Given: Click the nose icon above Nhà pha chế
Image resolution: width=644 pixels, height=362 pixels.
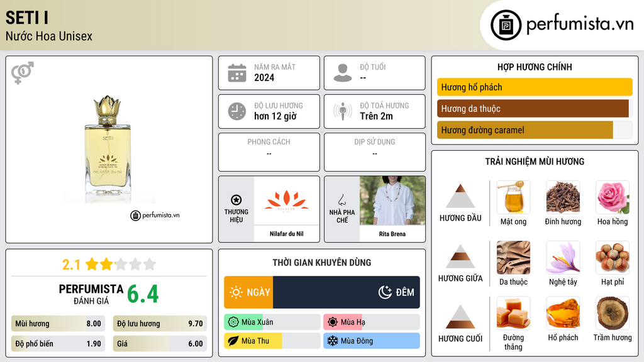Looking at the screenshot, I should click(341, 200).
